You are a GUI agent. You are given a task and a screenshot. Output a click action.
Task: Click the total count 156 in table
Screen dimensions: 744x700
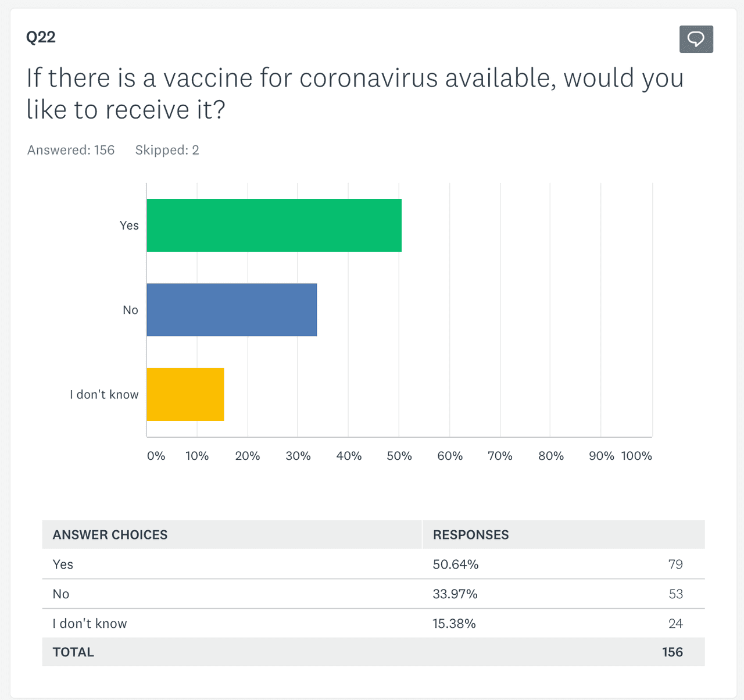point(672,652)
